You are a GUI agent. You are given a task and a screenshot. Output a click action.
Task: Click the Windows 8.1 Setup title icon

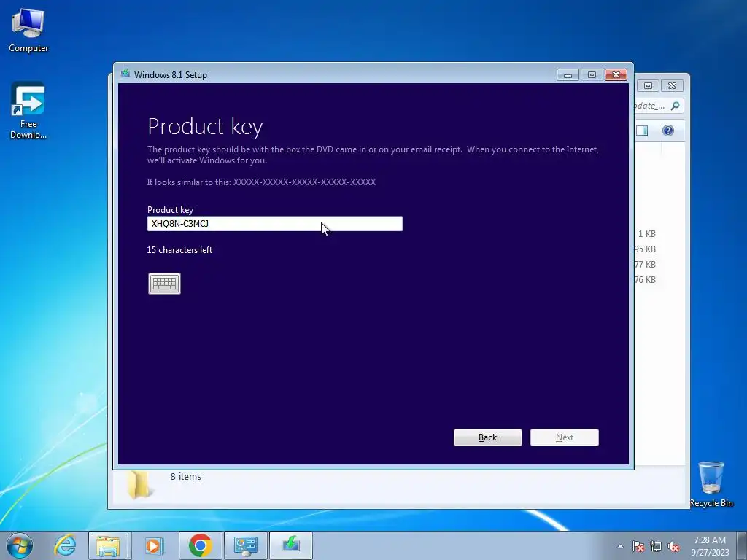coord(125,74)
